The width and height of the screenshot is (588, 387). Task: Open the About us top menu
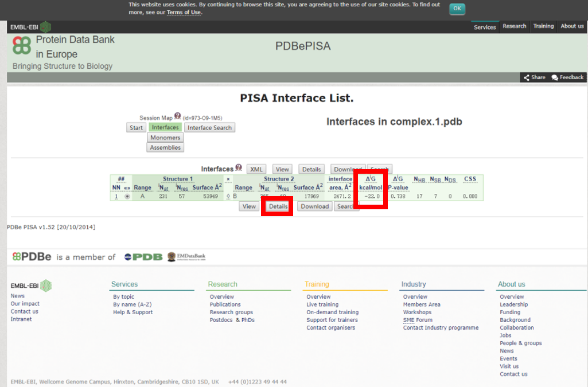click(x=572, y=26)
